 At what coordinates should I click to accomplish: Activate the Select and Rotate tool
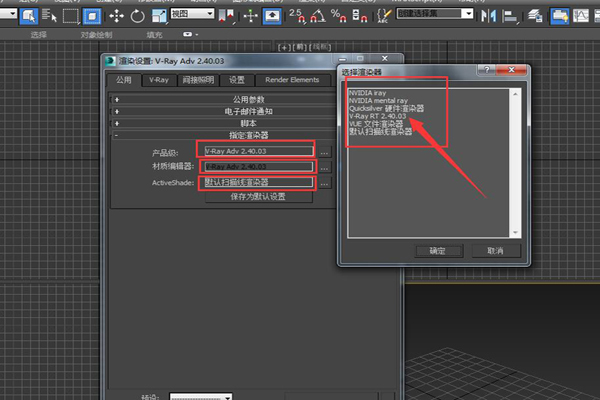click(138, 15)
